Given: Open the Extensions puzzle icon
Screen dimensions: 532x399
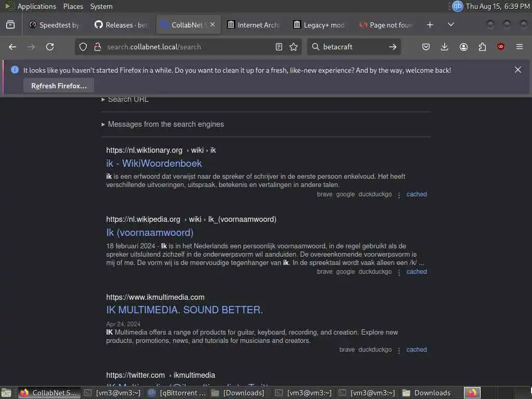Looking at the screenshot, I should [x=482, y=47].
